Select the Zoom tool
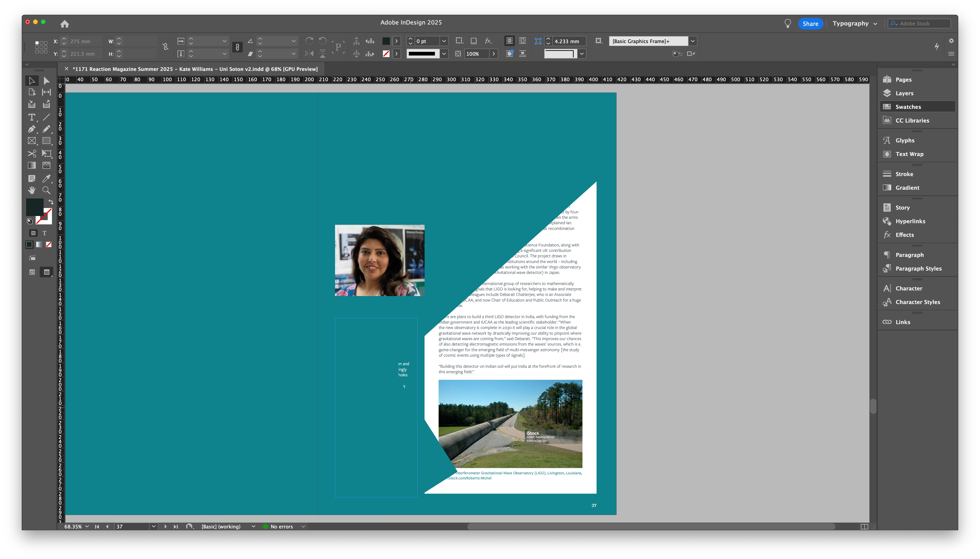The height and width of the screenshot is (559, 980). (46, 190)
